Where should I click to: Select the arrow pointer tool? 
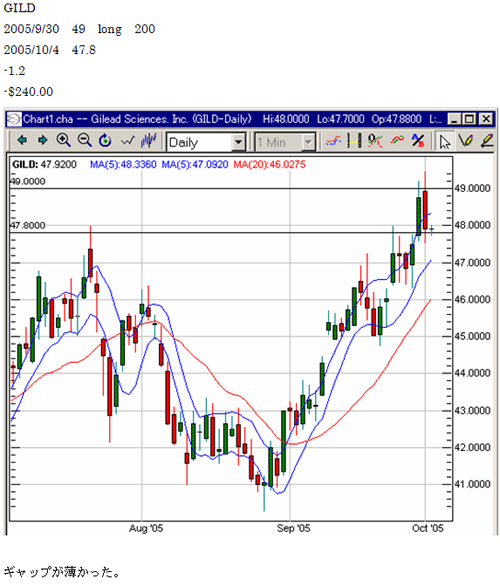tap(445, 142)
